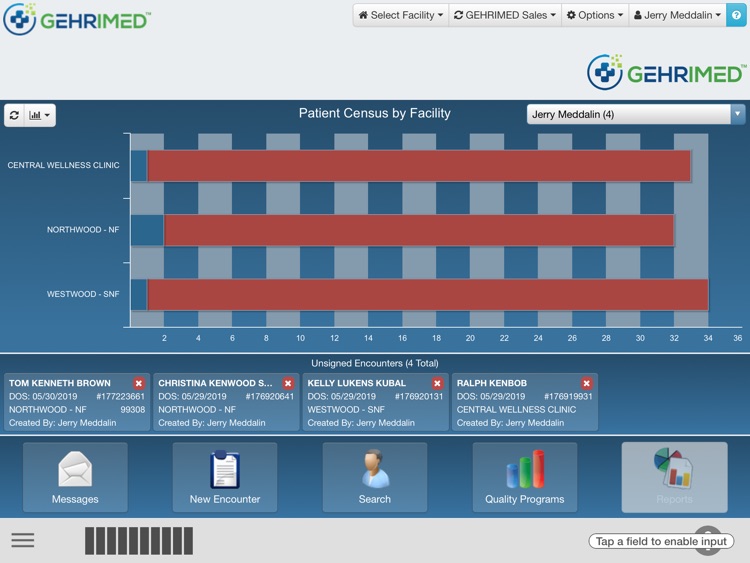This screenshot has width=750, height=563.
Task: Open the chart type dropdown
Action: [x=40, y=115]
